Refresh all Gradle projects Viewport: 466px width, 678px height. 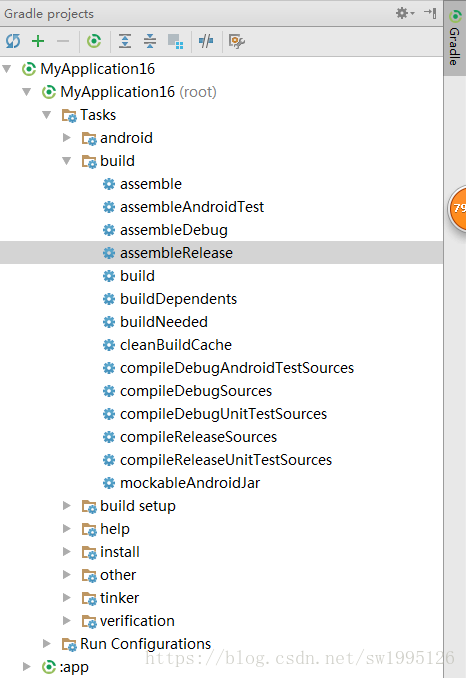coord(13,42)
